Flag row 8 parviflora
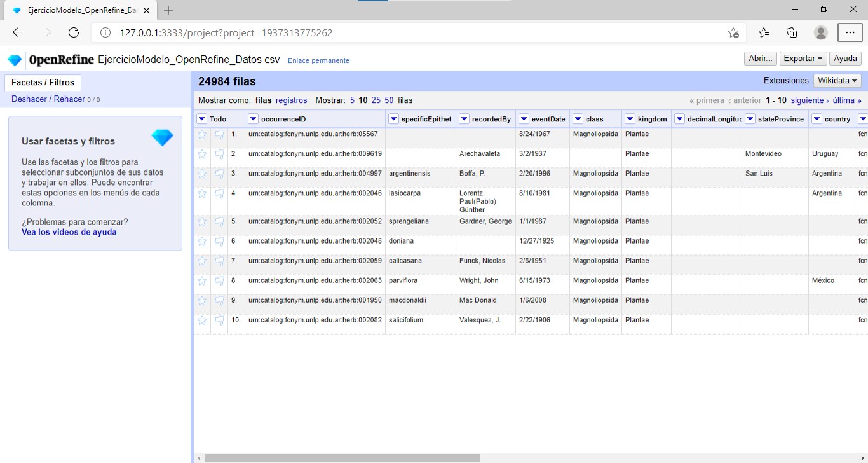Image resolution: width=868 pixels, height=463 pixels. click(219, 280)
